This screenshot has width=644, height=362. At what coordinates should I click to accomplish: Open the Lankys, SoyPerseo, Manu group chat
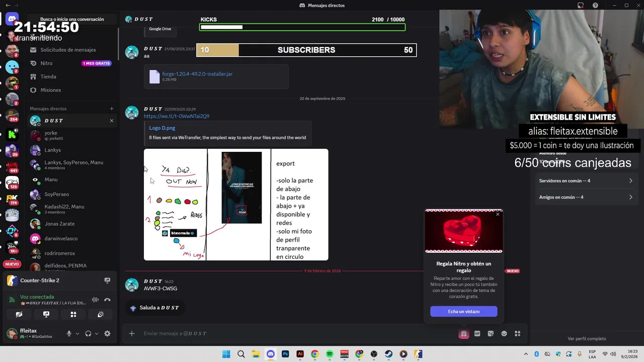point(71,165)
